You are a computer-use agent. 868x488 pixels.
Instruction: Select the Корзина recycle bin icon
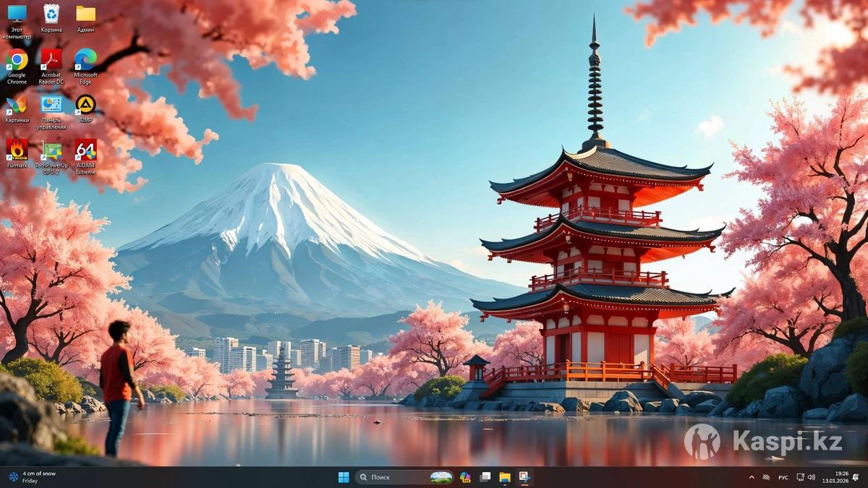coord(51,15)
